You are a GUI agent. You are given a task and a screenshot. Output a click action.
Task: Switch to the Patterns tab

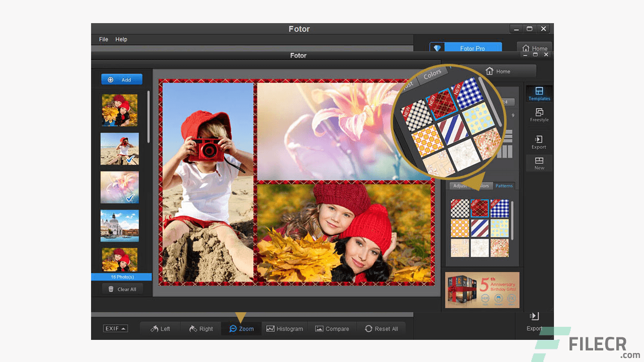pos(504,186)
